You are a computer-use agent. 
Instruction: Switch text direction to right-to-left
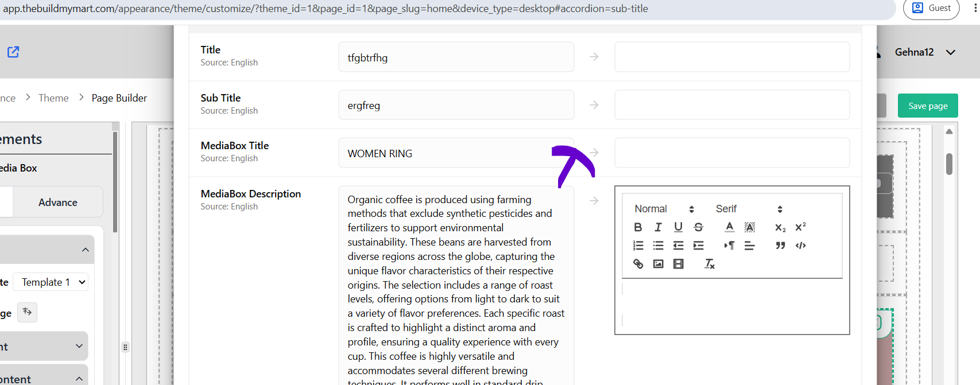click(x=729, y=246)
